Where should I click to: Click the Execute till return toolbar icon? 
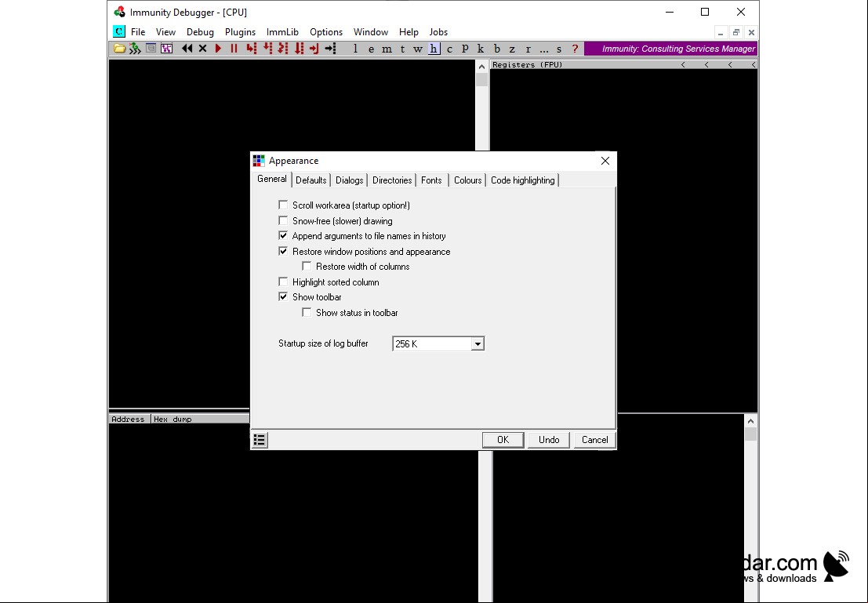pyautogui.click(x=314, y=49)
